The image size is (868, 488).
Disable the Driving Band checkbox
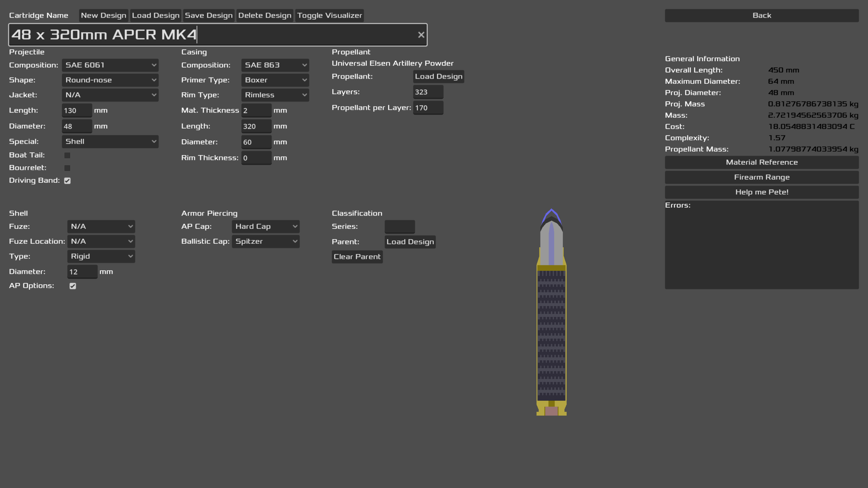(x=67, y=181)
